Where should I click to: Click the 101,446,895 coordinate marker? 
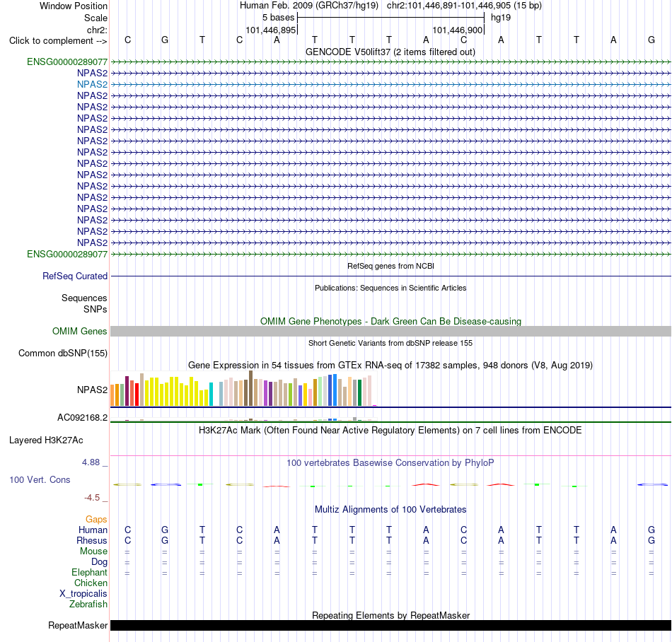(271, 30)
